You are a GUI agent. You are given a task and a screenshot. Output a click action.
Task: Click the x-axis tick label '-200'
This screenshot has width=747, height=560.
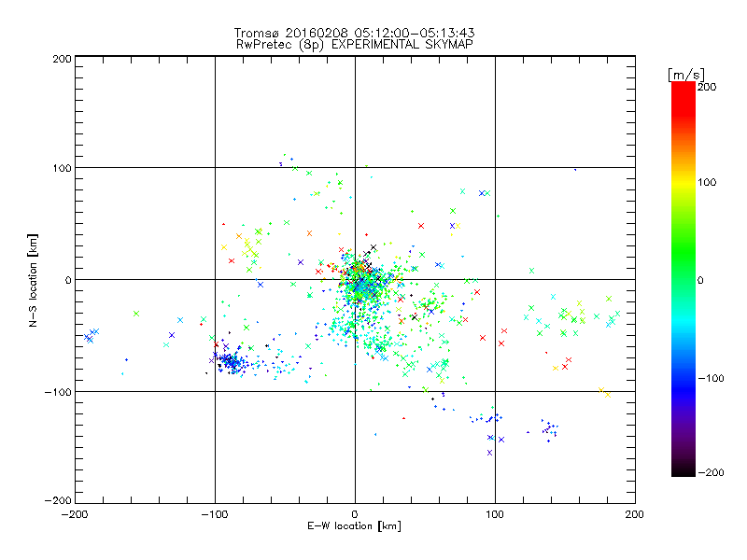(x=75, y=514)
